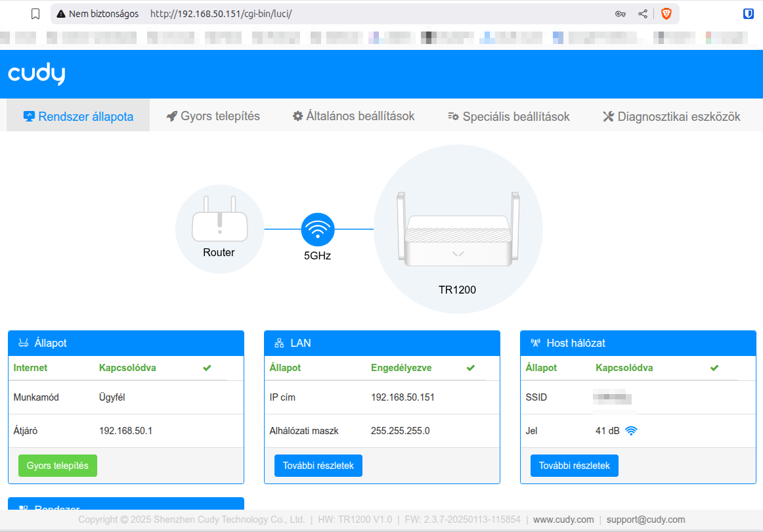Open Brave Shields lion icon
763x532 pixels.
666,14
